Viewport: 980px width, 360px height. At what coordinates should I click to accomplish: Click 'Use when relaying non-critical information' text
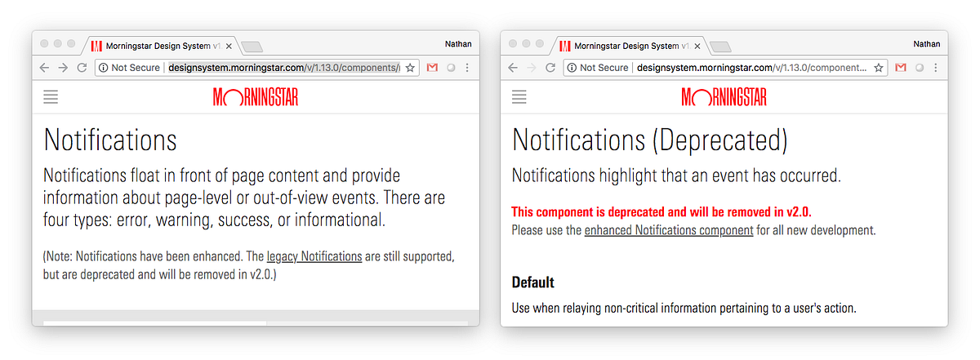684,309
